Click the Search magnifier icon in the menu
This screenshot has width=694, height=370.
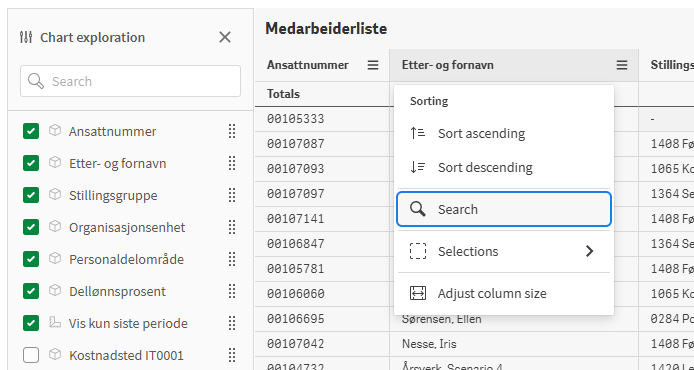click(418, 209)
